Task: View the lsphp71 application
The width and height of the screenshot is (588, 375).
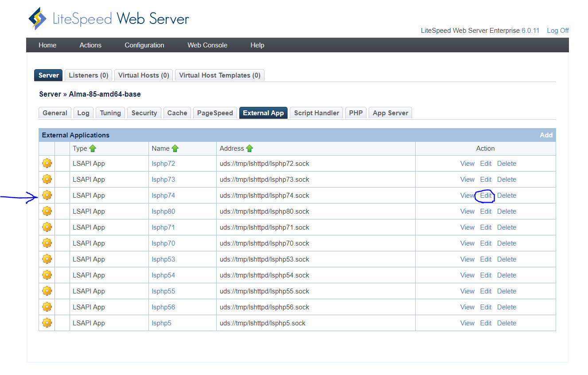Action: pyautogui.click(x=467, y=227)
